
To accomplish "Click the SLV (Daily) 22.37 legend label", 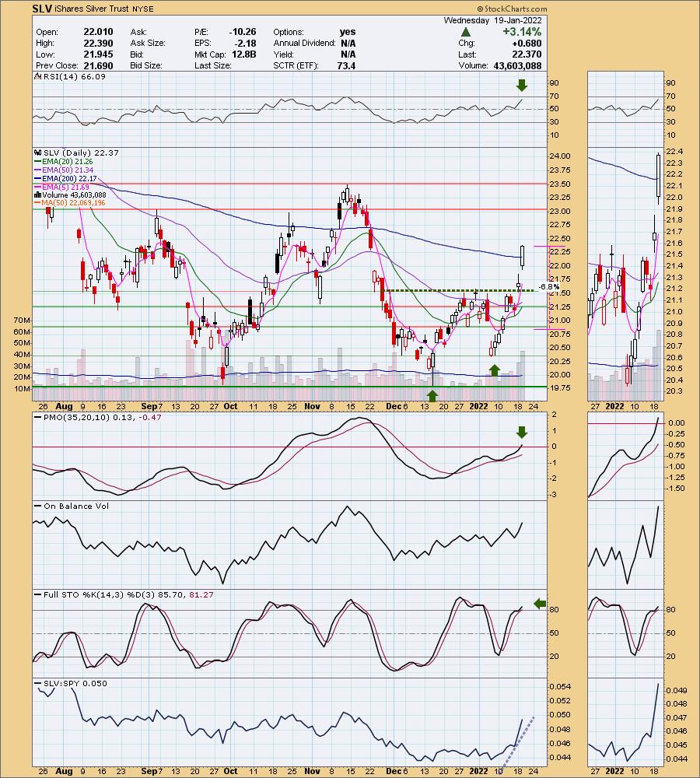I will (x=81, y=152).
